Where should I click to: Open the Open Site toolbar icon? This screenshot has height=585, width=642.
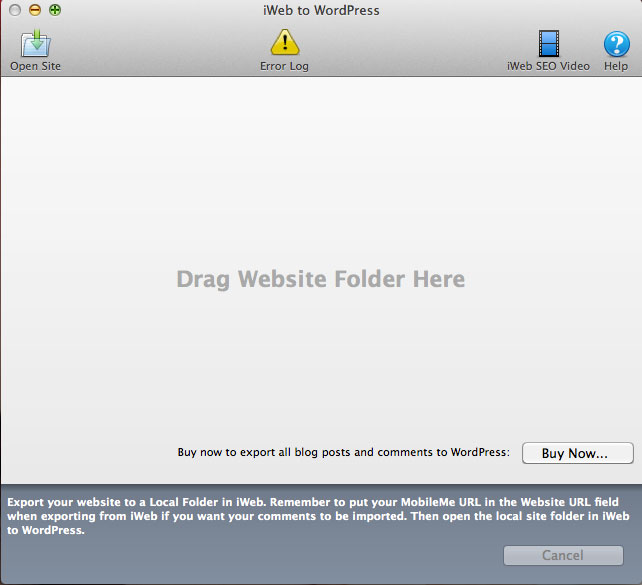(x=36, y=43)
